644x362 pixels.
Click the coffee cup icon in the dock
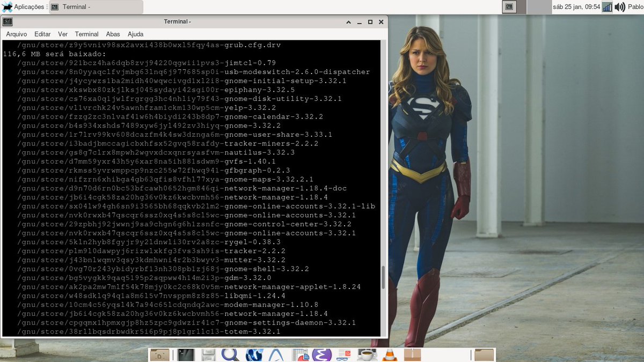pos(367,354)
